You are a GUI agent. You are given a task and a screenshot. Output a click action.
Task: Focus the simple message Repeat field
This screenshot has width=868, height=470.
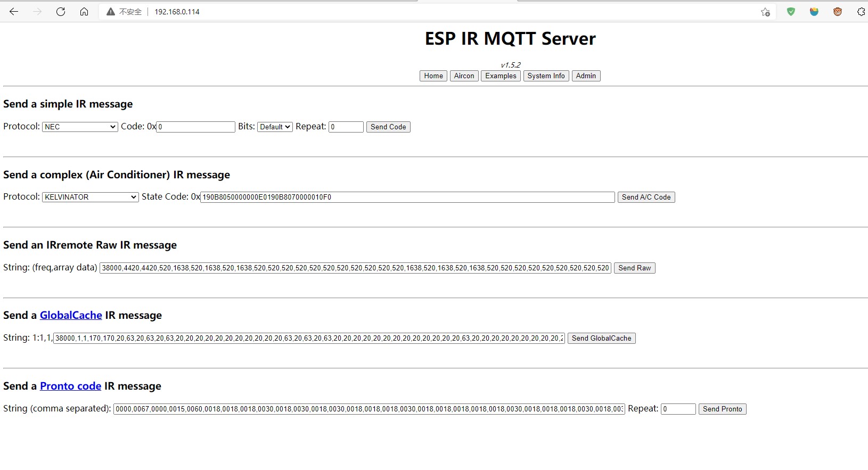tap(346, 127)
